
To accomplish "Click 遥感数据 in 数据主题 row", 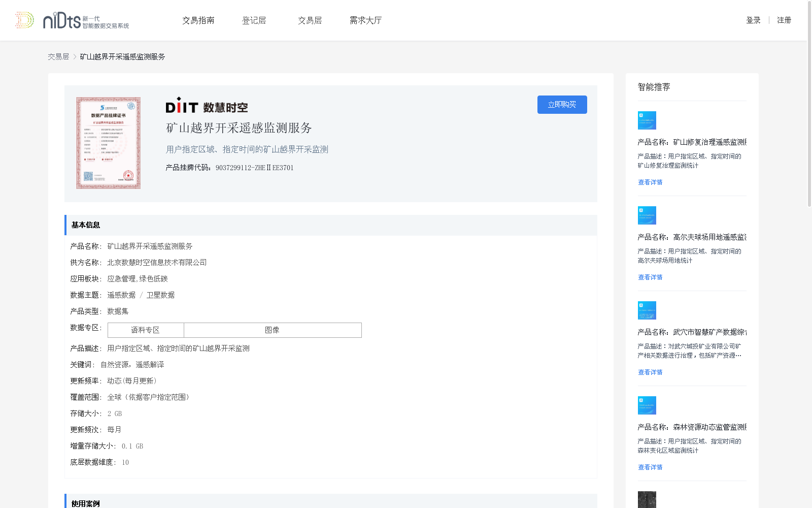I will (x=121, y=295).
